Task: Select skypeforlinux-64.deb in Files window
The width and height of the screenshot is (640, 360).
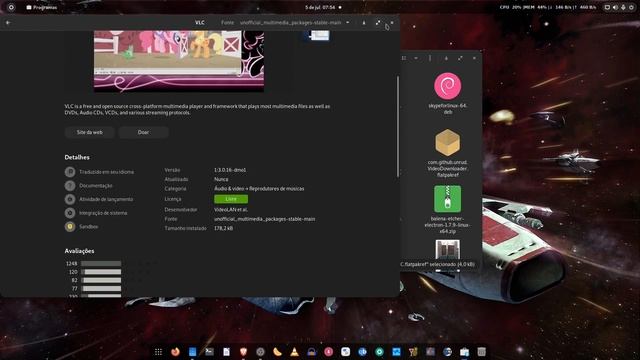Action: 448,93
